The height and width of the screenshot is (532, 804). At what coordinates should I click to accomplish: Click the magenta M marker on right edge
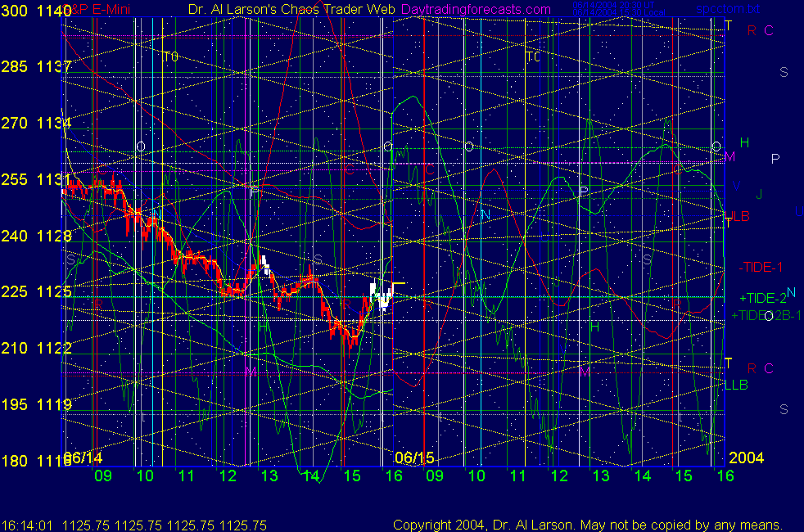pyautogui.click(x=730, y=156)
